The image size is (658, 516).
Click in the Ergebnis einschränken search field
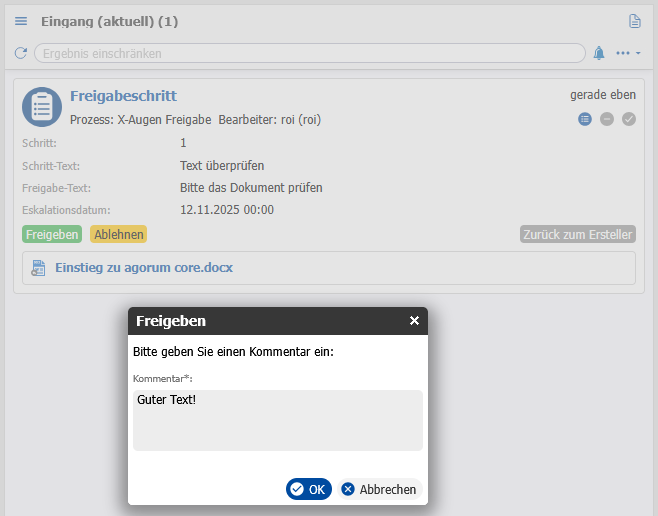[x=310, y=53]
